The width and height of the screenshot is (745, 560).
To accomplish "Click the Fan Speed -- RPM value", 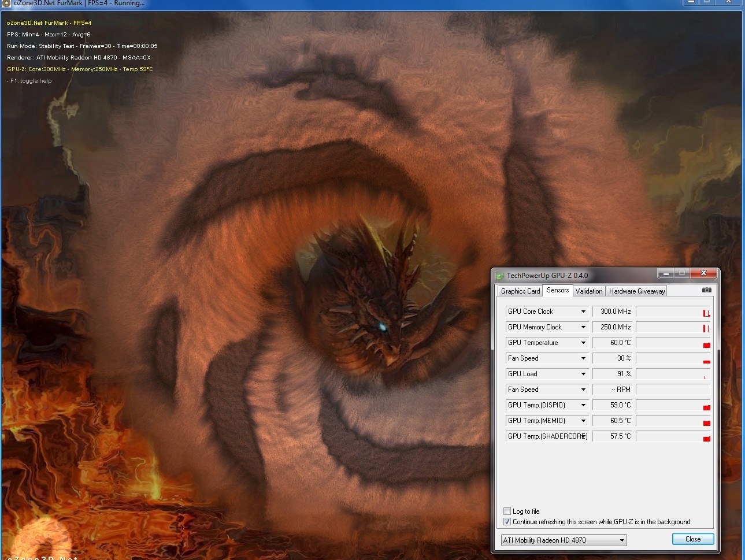I will (613, 390).
